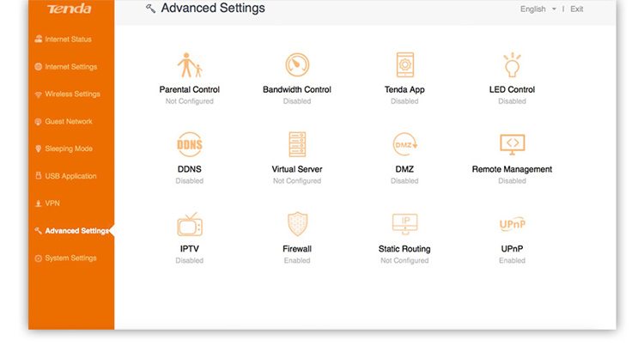Open the Tenda App phone icon

(404, 65)
